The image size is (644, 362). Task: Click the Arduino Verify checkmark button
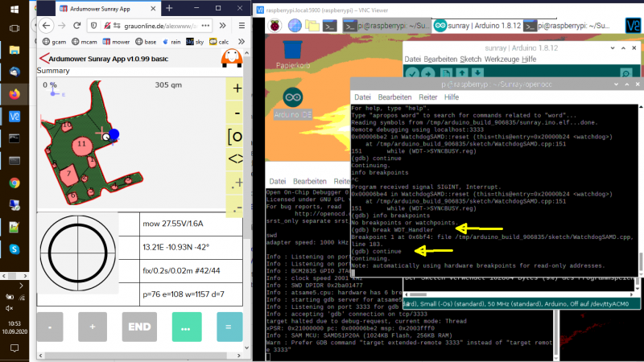tap(412, 73)
